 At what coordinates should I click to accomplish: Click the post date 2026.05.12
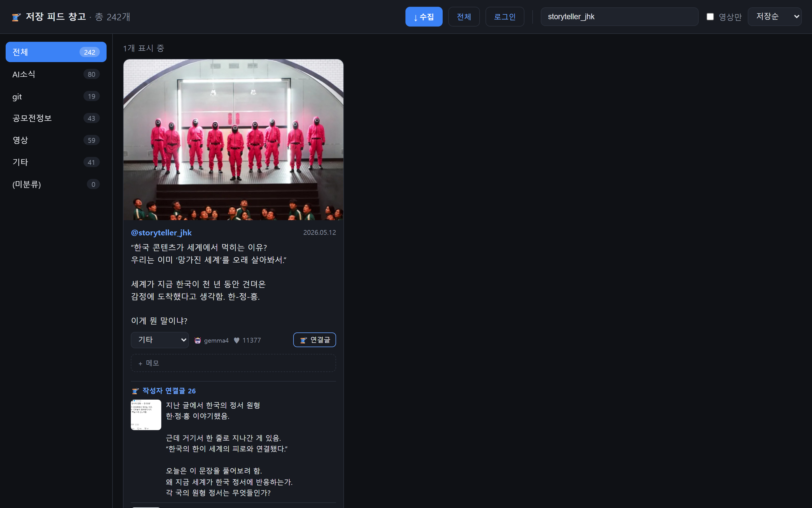pyautogui.click(x=319, y=233)
